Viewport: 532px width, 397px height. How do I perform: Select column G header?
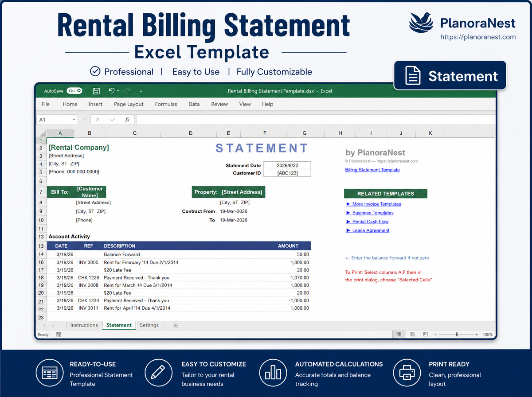pos(305,133)
